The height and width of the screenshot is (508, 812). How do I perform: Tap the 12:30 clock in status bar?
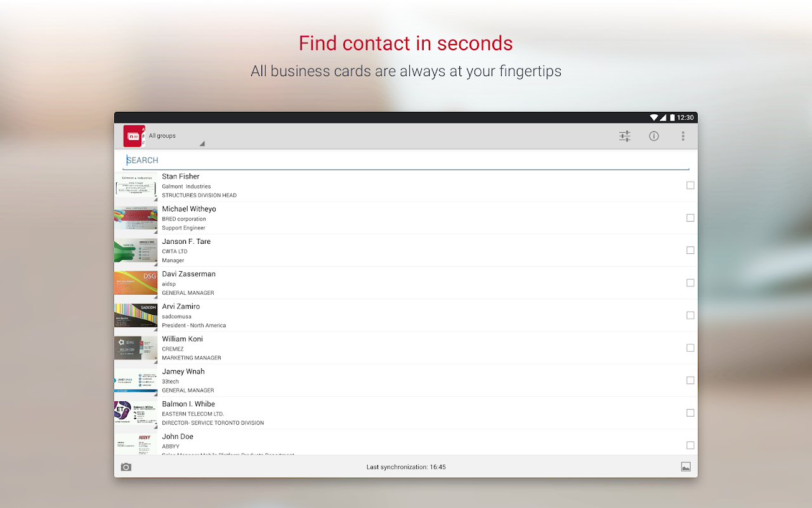(x=685, y=117)
